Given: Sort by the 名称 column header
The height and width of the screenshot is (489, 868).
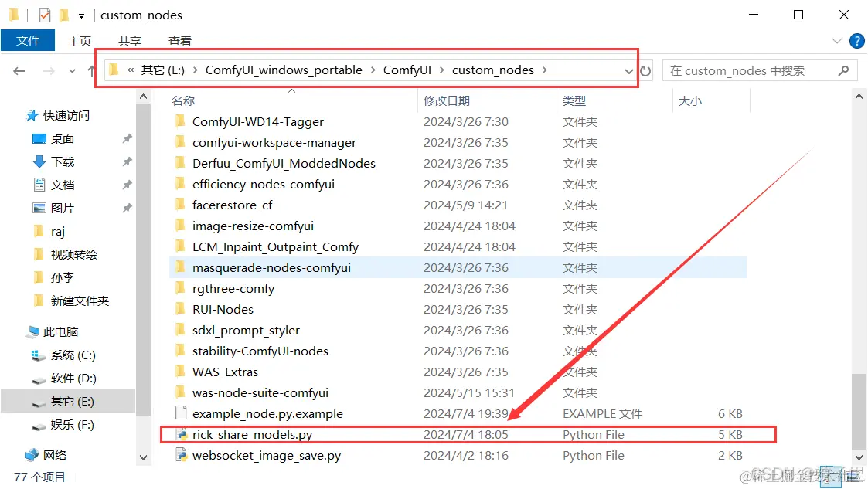Looking at the screenshot, I should click(182, 100).
